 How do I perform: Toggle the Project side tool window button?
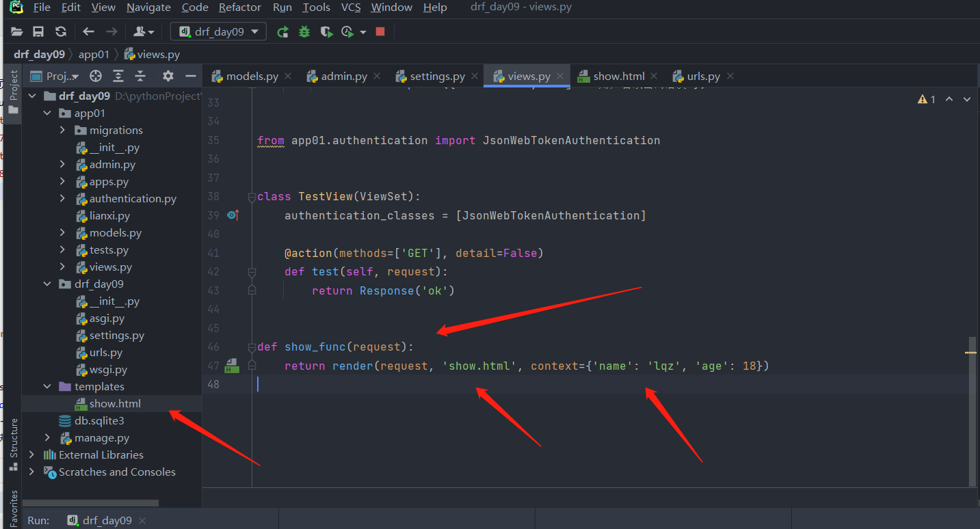[x=13, y=94]
